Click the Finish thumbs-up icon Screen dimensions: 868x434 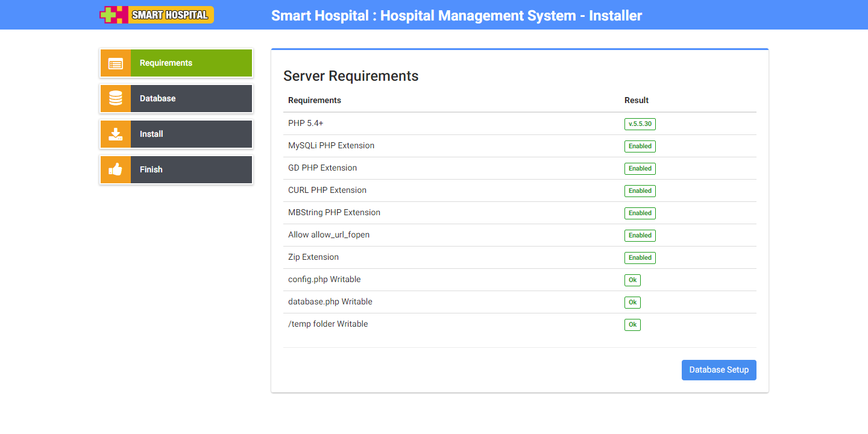click(116, 169)
